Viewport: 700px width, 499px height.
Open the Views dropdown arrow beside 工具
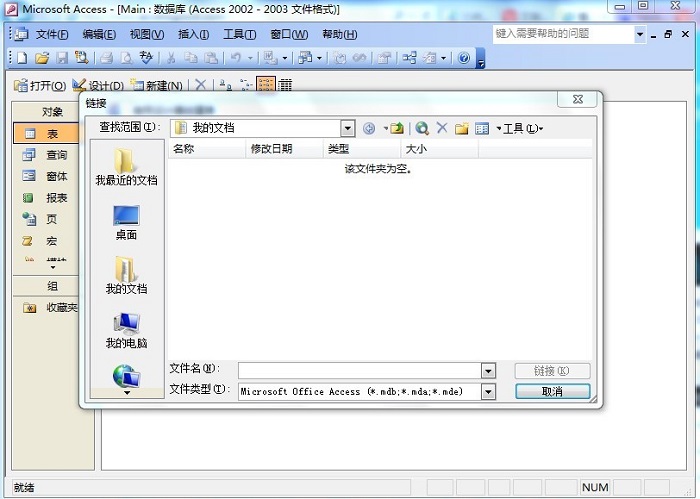(x=499, y=129)
